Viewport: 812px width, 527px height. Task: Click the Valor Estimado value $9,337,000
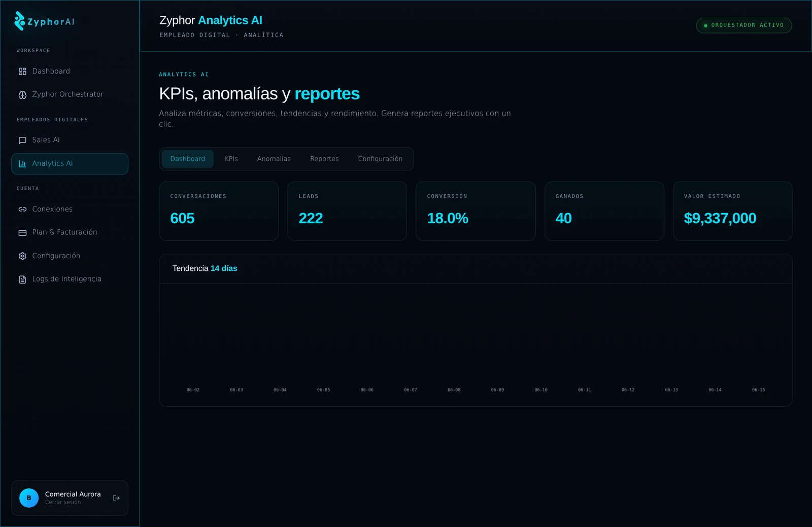coord(720,218)
